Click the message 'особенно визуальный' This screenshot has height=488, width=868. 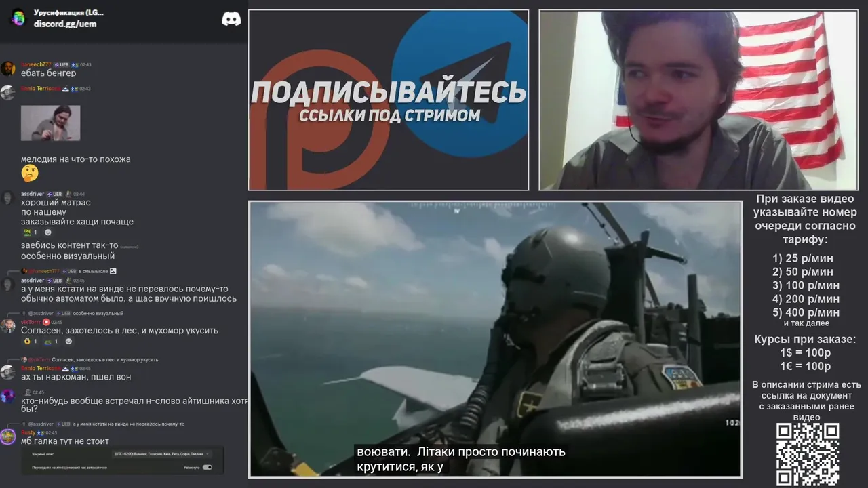68,256
